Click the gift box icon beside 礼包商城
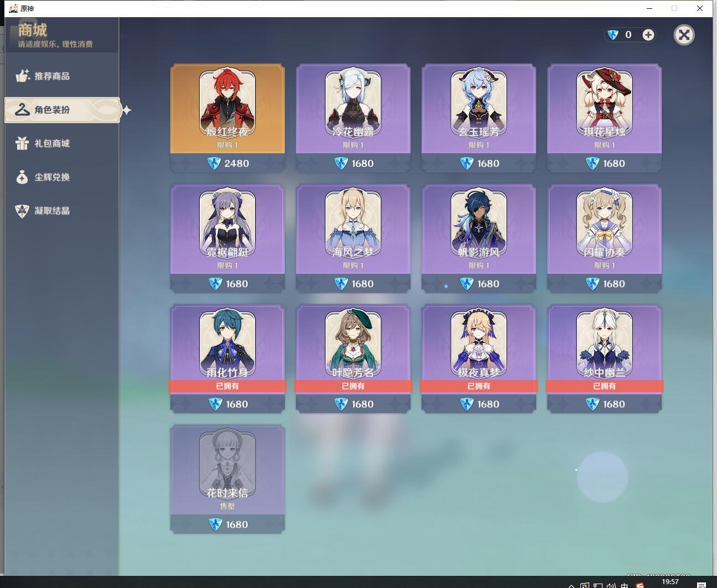Screen dimensions: 717x588 22,143
